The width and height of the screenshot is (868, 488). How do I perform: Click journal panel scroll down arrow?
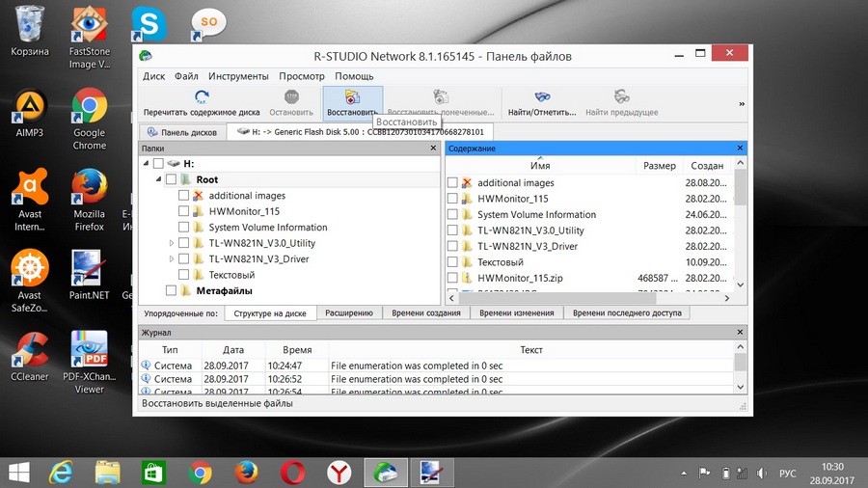(741, 388)
